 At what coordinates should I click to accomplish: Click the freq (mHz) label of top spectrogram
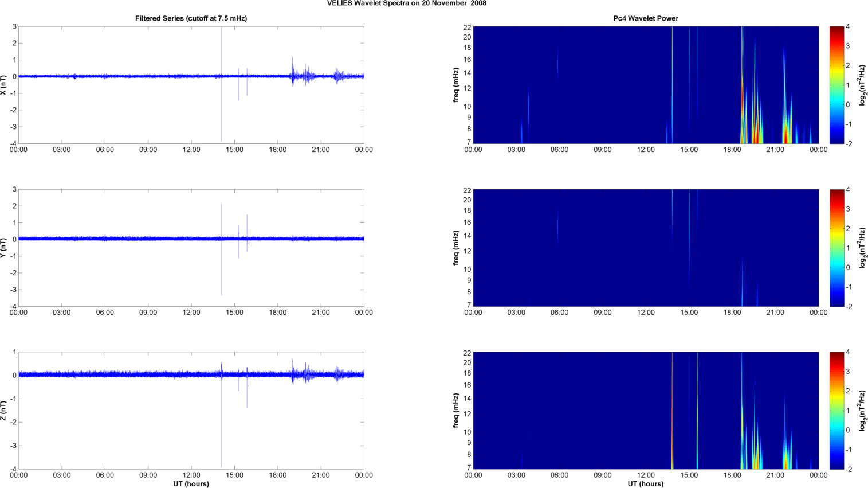(456, 85)
